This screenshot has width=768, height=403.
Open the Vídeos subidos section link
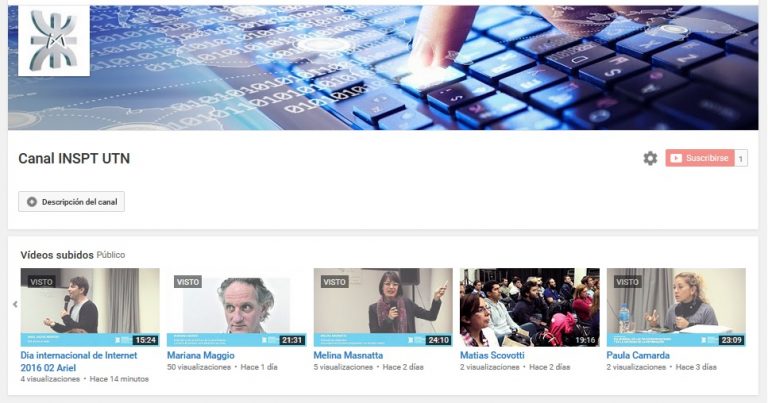tap(57, 255)
